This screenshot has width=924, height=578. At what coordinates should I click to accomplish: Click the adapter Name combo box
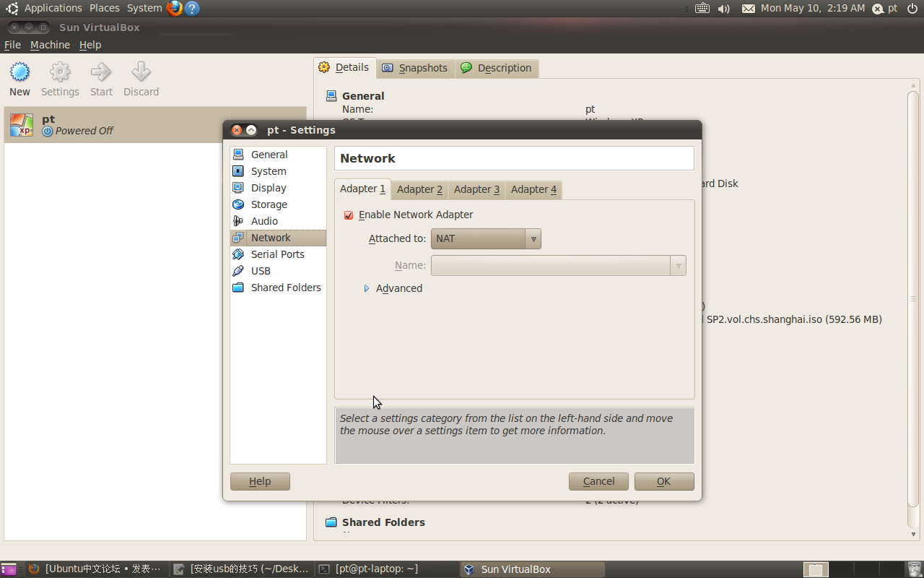coord(558,265)
